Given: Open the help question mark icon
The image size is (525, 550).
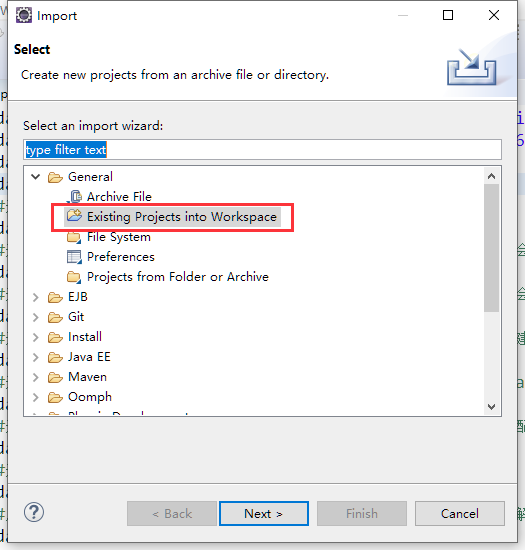Looking at the screenshot, I should point(34,512).
